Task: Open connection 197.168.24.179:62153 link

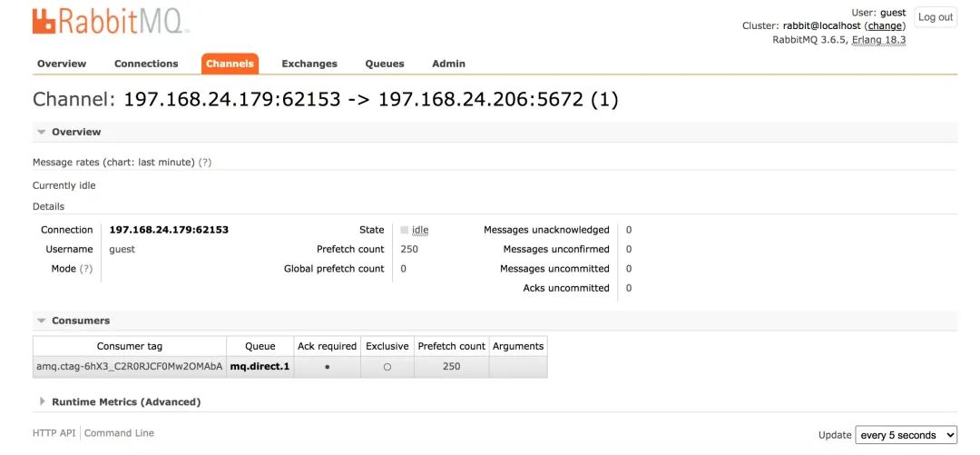Action: click(x=169, y=230)
